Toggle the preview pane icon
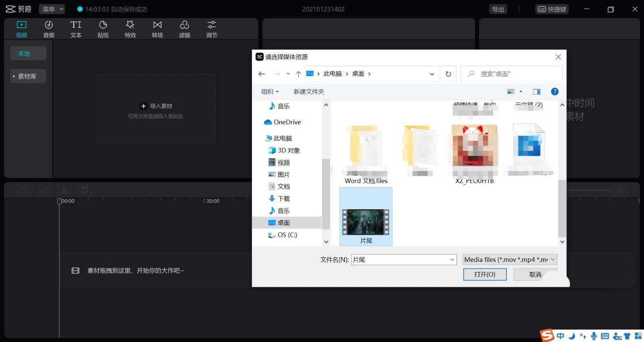Viewport: 644px width, 342px height. [x=537, y=92]
